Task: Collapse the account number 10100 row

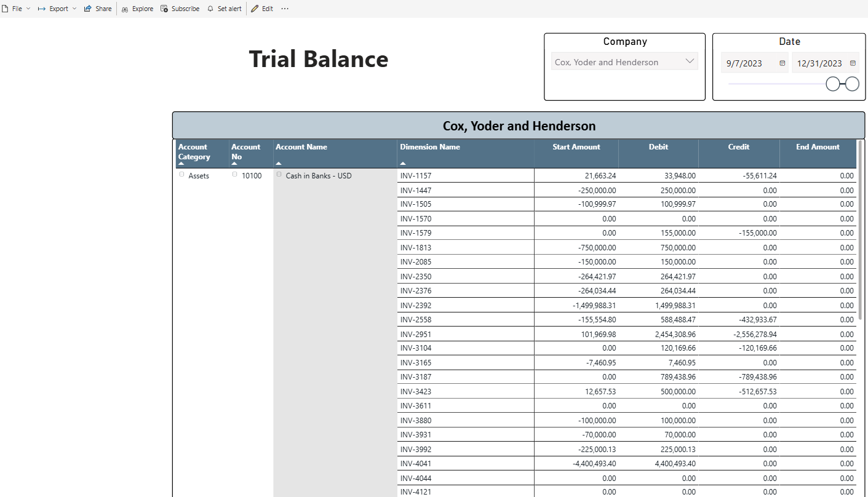Action: pos(234,175)
